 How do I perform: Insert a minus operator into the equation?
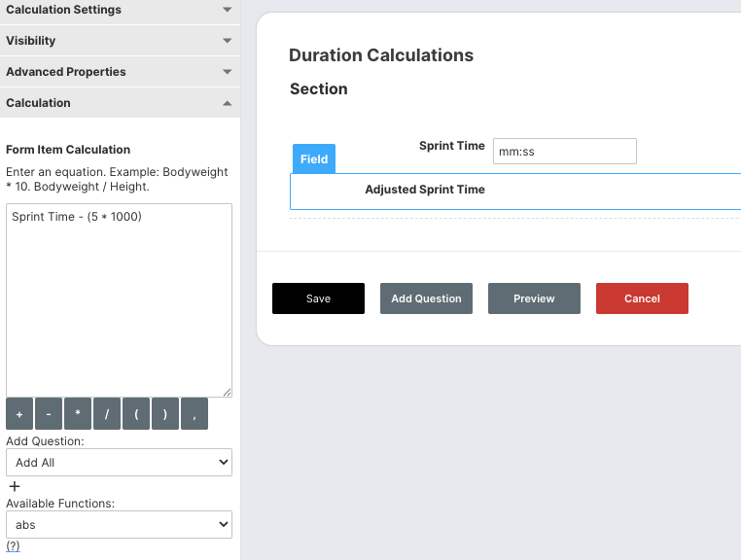49,414
